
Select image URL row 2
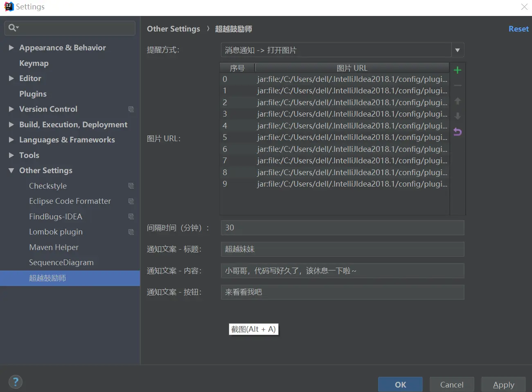[335, 103]
